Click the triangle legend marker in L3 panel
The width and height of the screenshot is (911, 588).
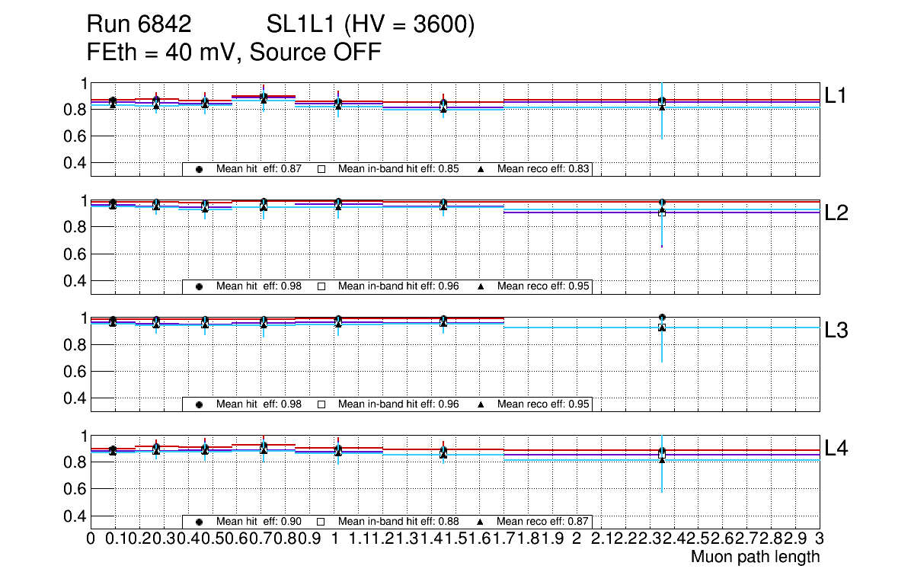pyautogui.click(x=481, y=404)
